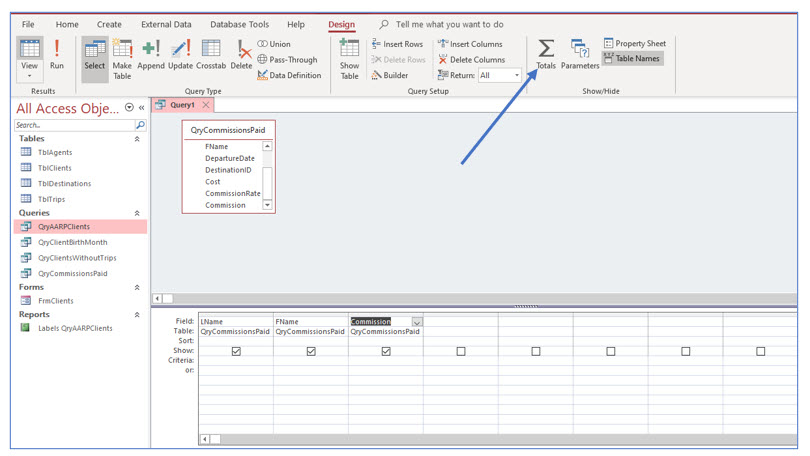The width and height of the screenshot is (810, 456).
Task: Collapse the Queries group
Action: [x=137, y=213]
